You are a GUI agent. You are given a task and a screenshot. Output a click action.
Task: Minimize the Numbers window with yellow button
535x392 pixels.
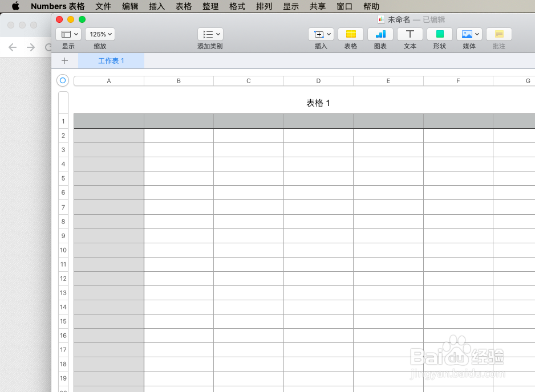[71, 19]
